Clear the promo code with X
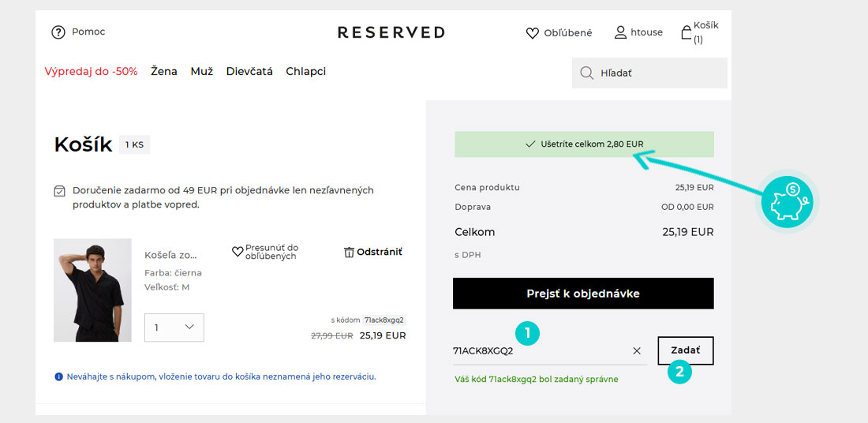Screen dimensions: 868x423 coord(637,350)
